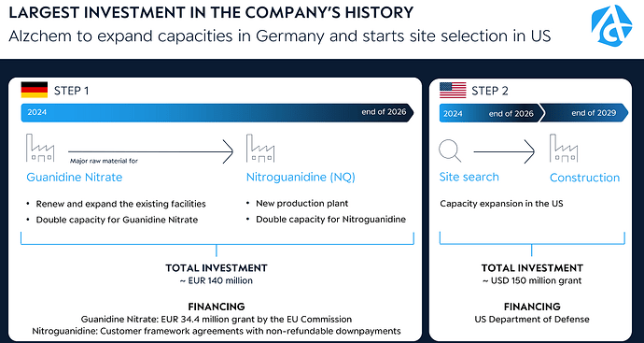The width and height of the screenshot is (644, 343).
Task: Click the US flag icon
Action: point(453,90)
